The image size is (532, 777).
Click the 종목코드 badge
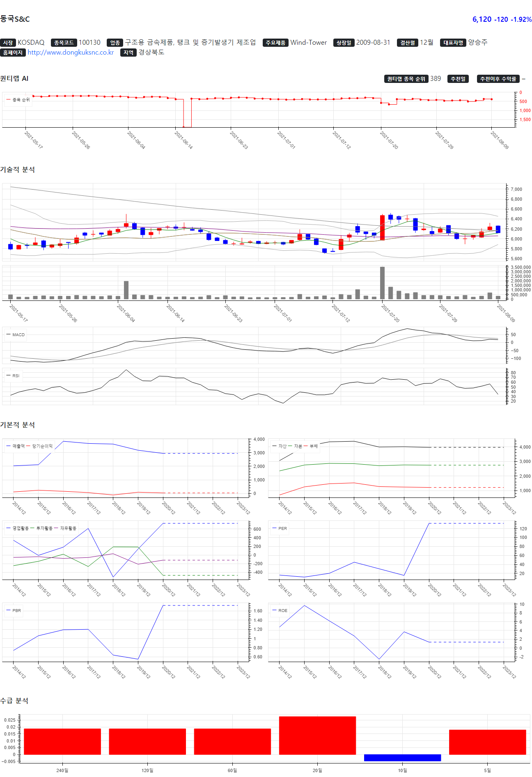(64, 43)
